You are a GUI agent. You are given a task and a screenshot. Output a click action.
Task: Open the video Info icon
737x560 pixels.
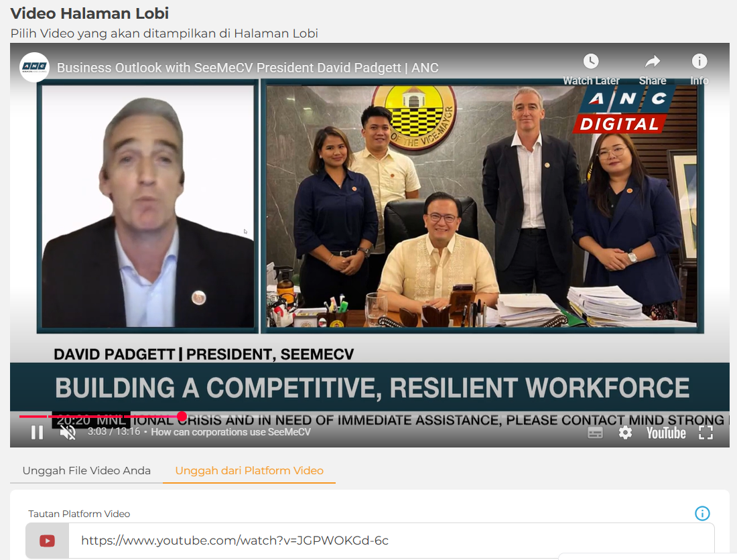click(x=699, y=62)
